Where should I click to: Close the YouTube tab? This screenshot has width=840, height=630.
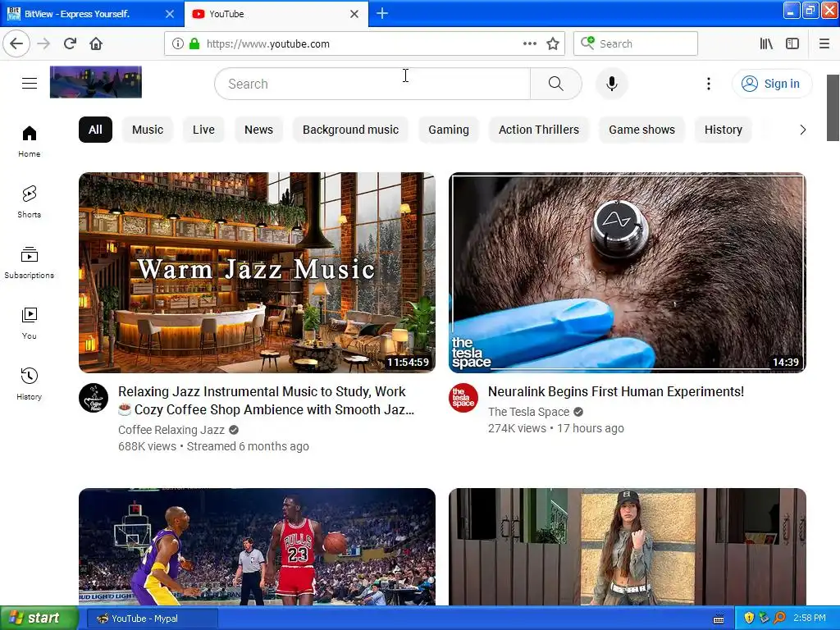click(x=354, y=14)
